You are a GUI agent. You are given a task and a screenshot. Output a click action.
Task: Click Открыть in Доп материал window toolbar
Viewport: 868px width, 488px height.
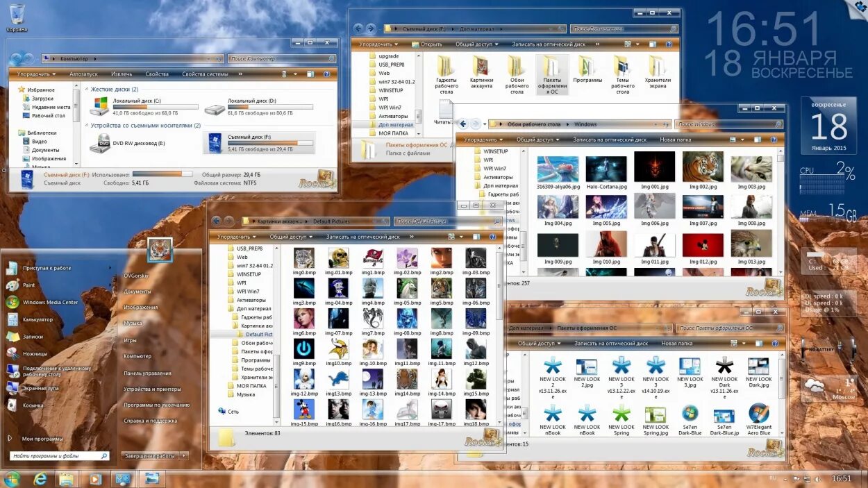(x=426, y=44)
